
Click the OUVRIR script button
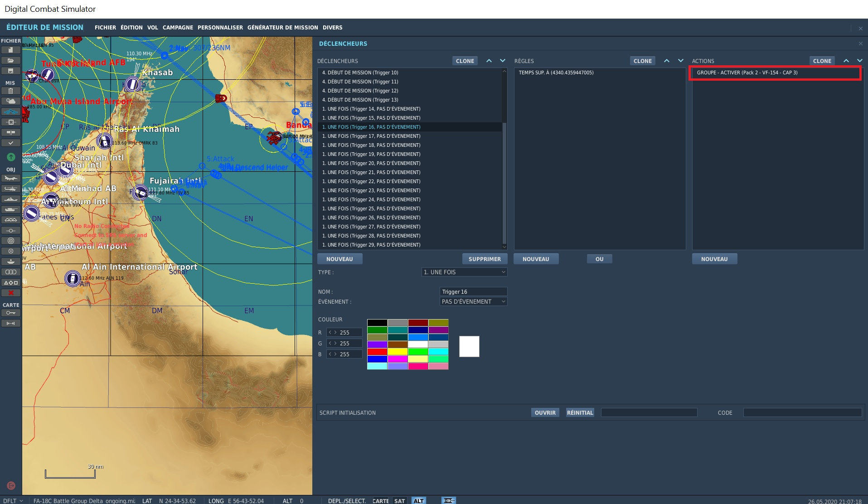[x=545, y=412]
